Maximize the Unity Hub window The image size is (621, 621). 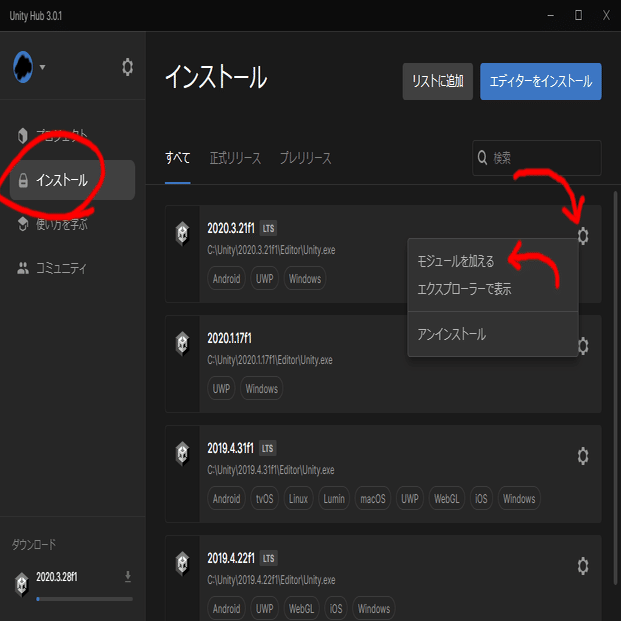[x=578, y=15]
